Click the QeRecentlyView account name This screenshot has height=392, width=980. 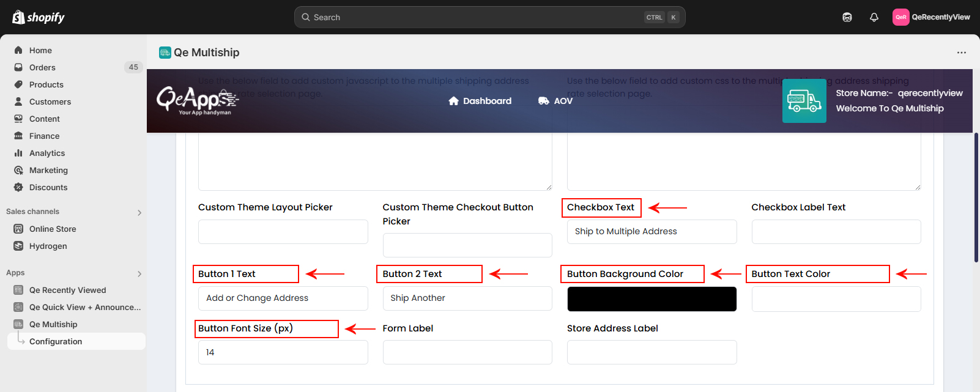click(940, 17)
